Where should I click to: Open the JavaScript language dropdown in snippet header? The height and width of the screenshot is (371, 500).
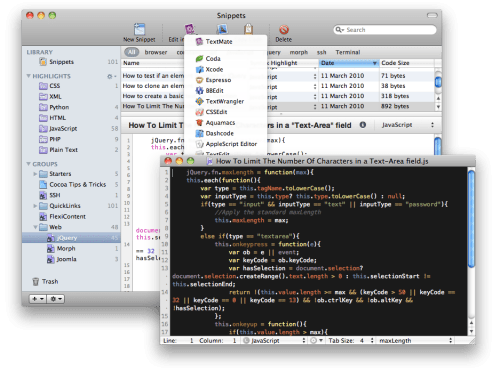pyautogui.click(x=408, y=125)
